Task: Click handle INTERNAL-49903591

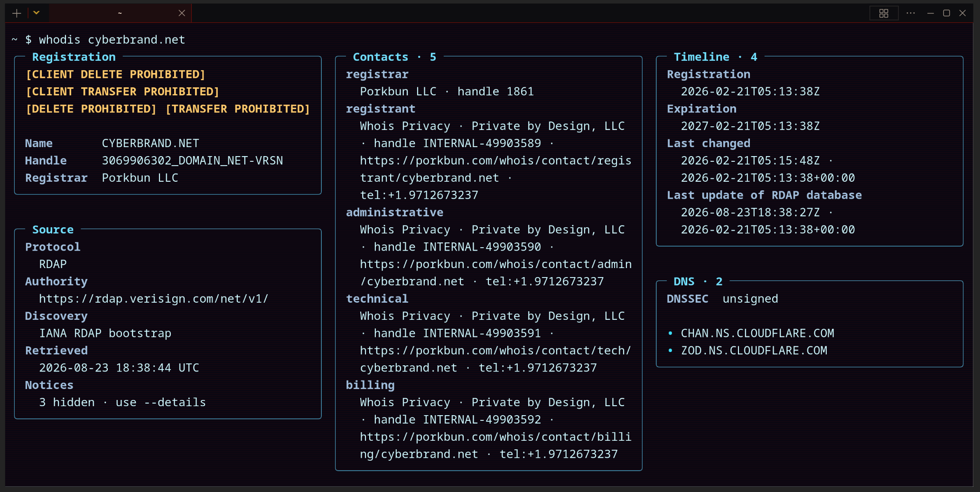Action: (457, 334)
